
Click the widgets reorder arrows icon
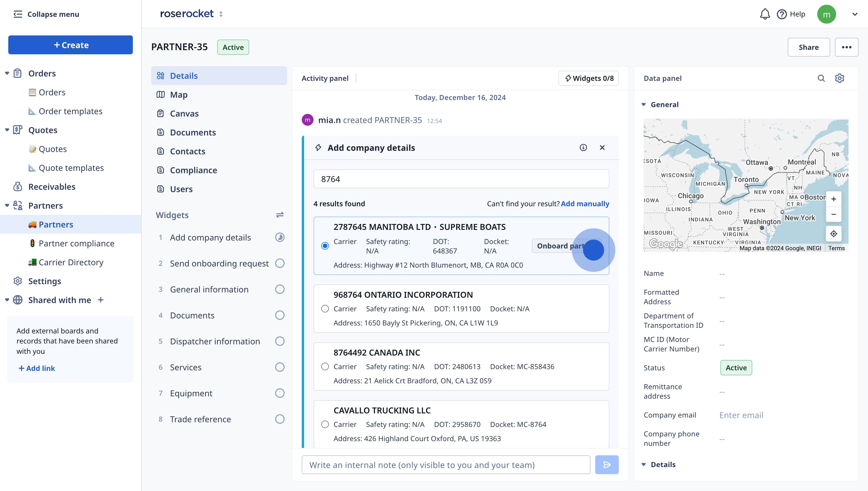(280, 215)
